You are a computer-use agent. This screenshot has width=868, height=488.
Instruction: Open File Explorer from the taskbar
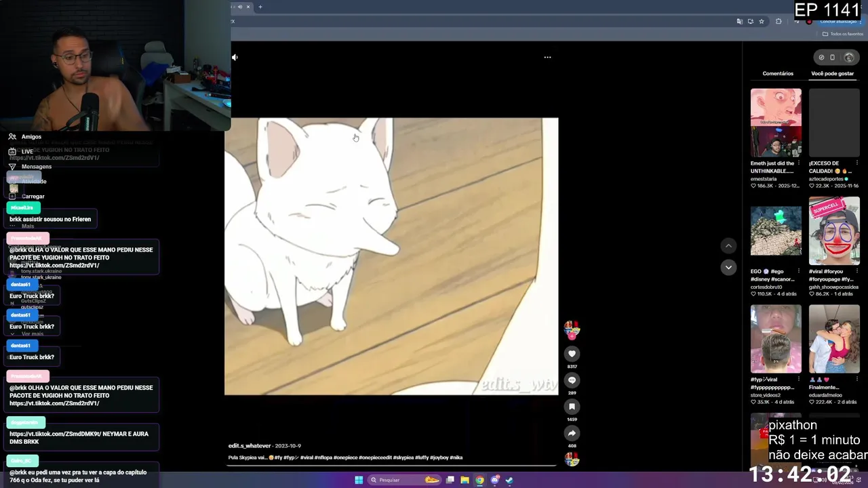pos(465,480)
